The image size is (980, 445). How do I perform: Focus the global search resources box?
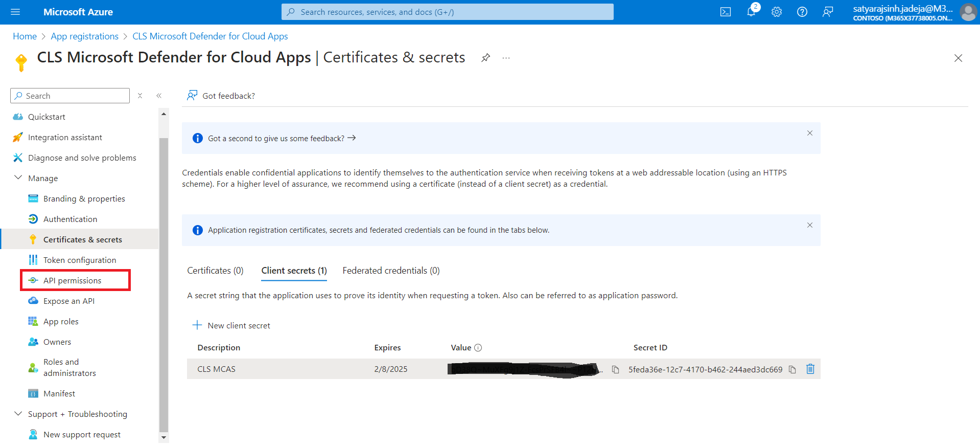click(x=447, y=12)
